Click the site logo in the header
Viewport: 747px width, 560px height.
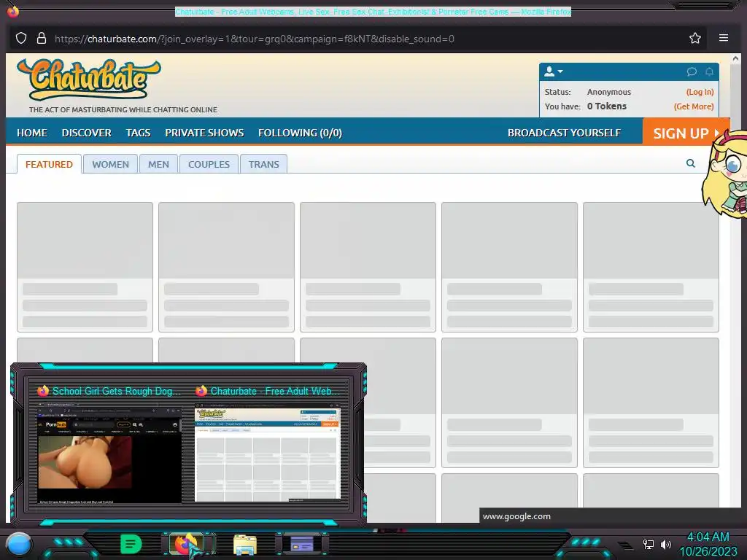click(89, 79)
